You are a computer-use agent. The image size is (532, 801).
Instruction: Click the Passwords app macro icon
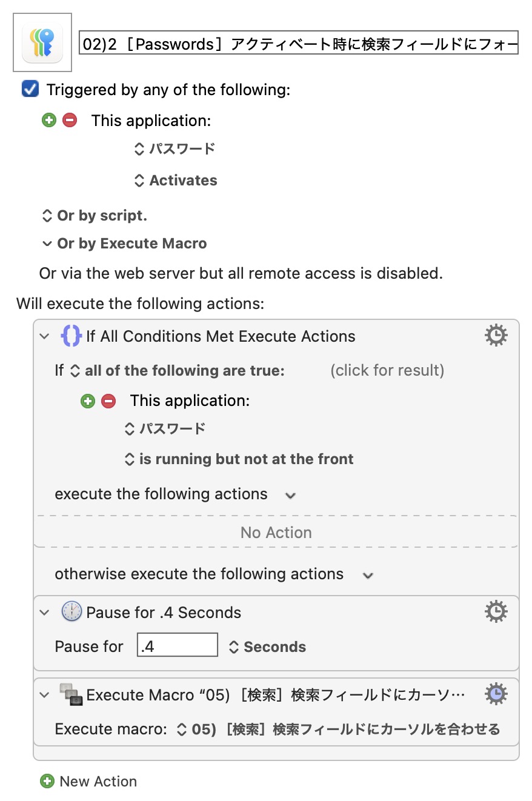[x=42, y=43]
